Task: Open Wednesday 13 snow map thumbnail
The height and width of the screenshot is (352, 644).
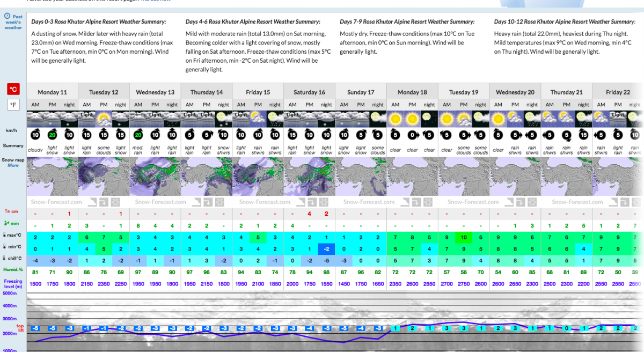Action: pos(156,176)
